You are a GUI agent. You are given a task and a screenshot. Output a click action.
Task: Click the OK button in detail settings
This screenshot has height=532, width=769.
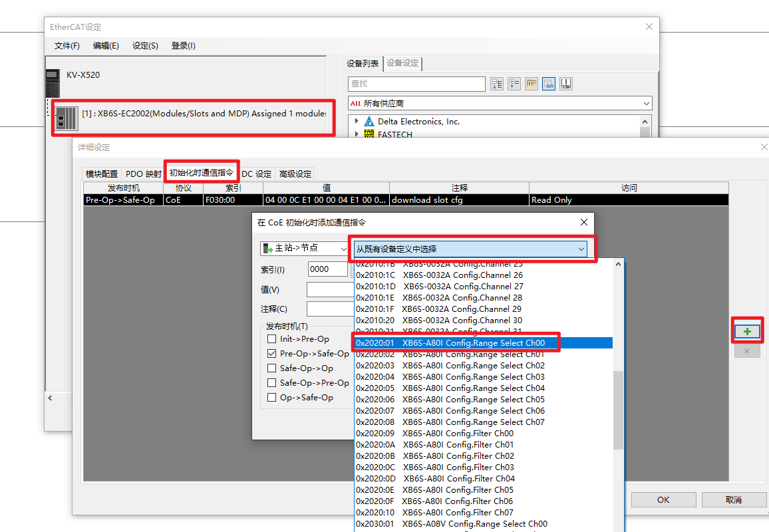pyautogui.click(x=663, y=499)
